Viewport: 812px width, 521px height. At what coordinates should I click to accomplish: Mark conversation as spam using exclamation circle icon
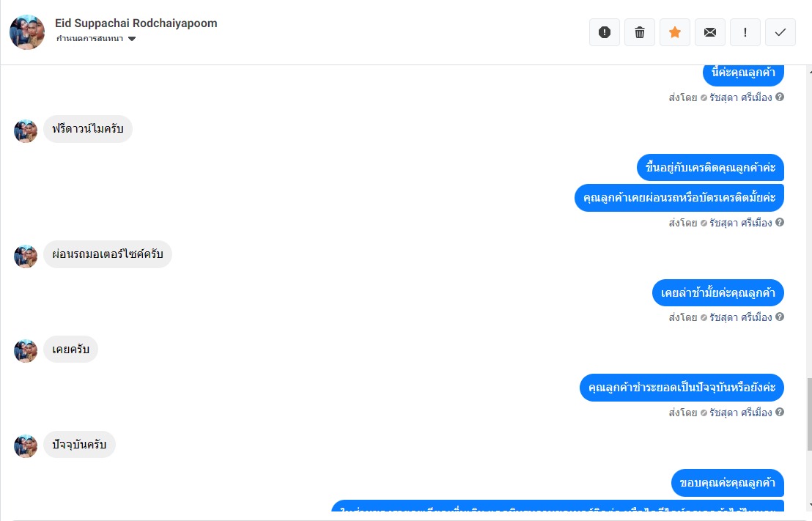point(605,32)
